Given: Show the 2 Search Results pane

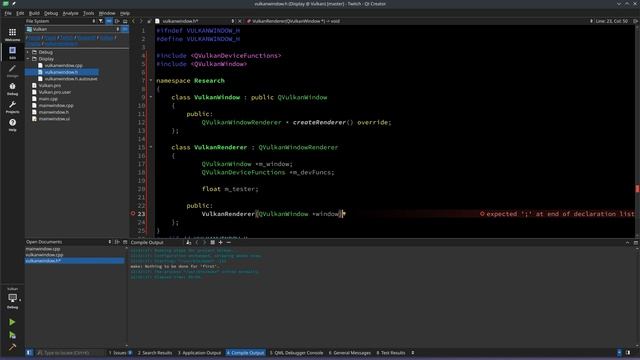Looking at the screenshot, I should click(155, 353).
